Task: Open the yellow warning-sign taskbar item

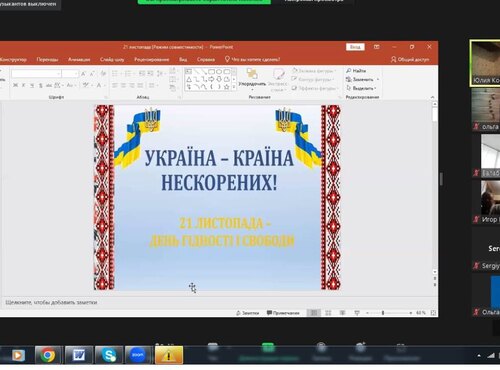Action: tap(169, 355)
